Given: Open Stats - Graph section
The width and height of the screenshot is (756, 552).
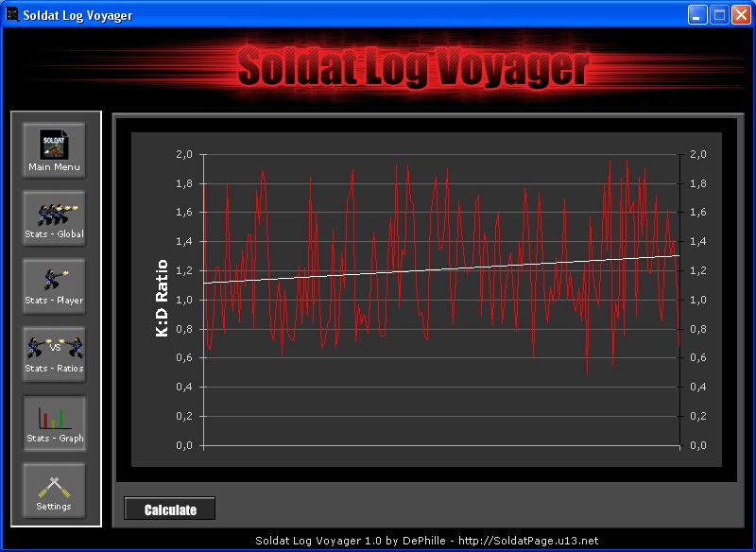Looking at the screenshot, I should coord(54,423).
